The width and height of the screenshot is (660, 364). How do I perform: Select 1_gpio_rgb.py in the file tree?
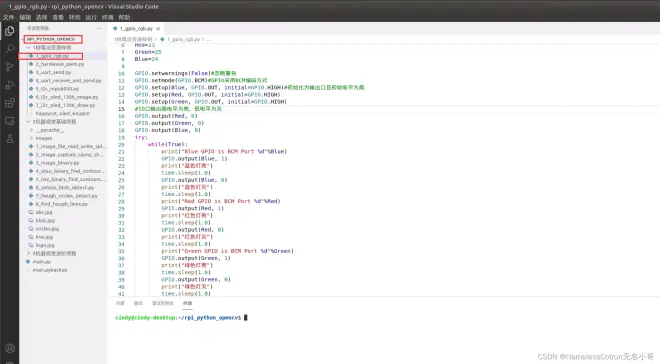tap(52, 56)
